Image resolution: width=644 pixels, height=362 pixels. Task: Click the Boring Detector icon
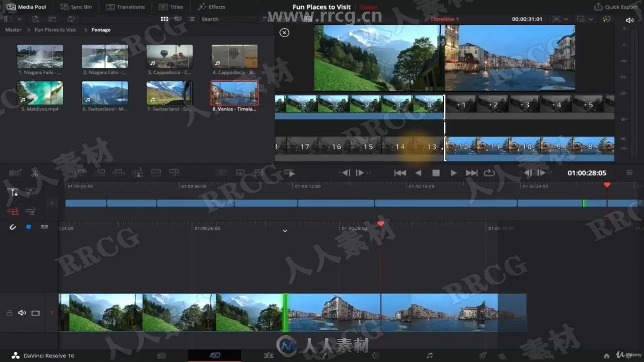tap(15, 173)
